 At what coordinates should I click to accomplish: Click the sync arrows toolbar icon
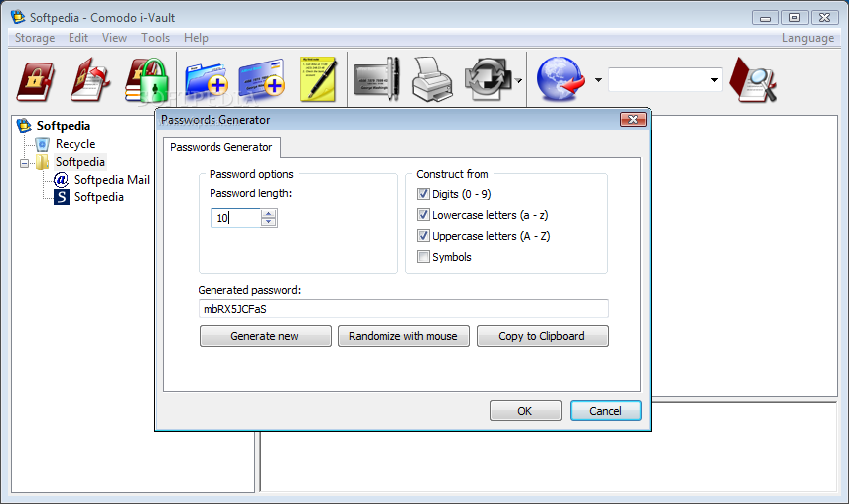pyautogui.click(x=488, y=80)
